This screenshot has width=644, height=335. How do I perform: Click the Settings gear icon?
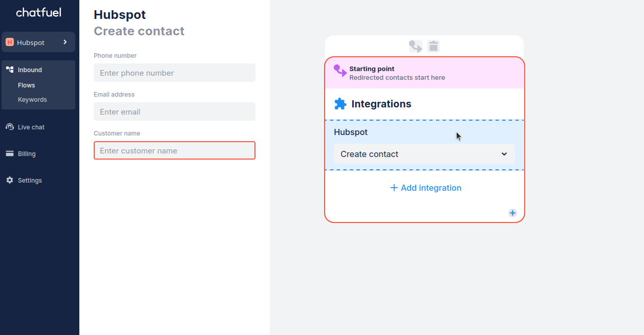[x=9, y=180]
